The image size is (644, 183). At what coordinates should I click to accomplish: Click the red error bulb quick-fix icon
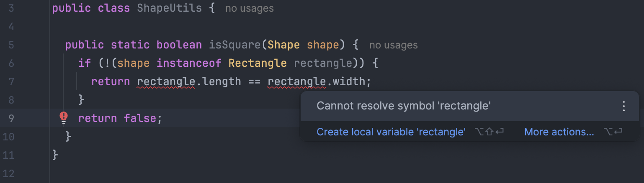pyautogui.click(x=64, y=117)
